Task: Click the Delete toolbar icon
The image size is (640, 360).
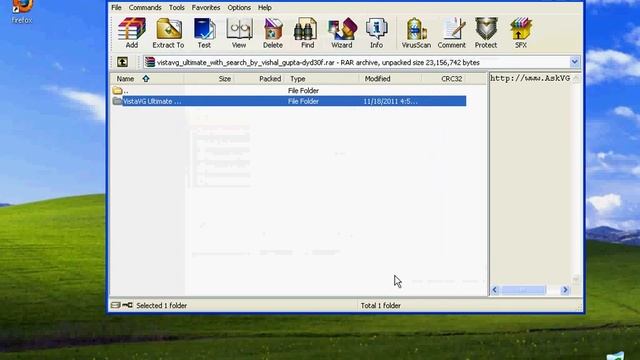Action: [273, 33]
